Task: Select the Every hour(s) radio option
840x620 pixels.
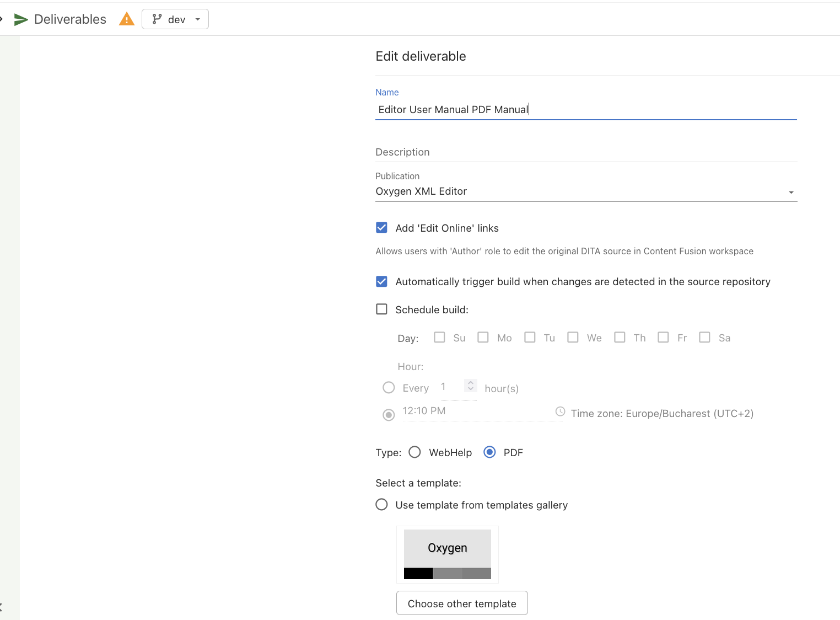Action: [x=389, y=388]
